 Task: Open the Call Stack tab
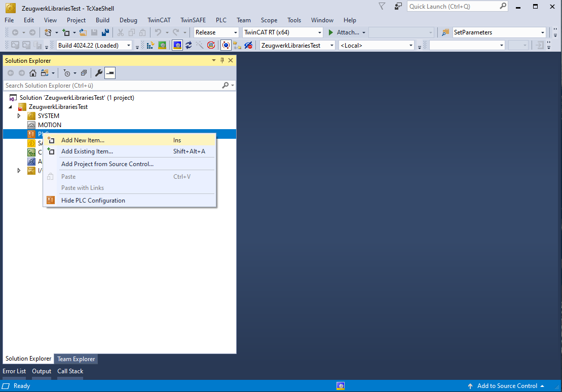(x=70, y=371)
